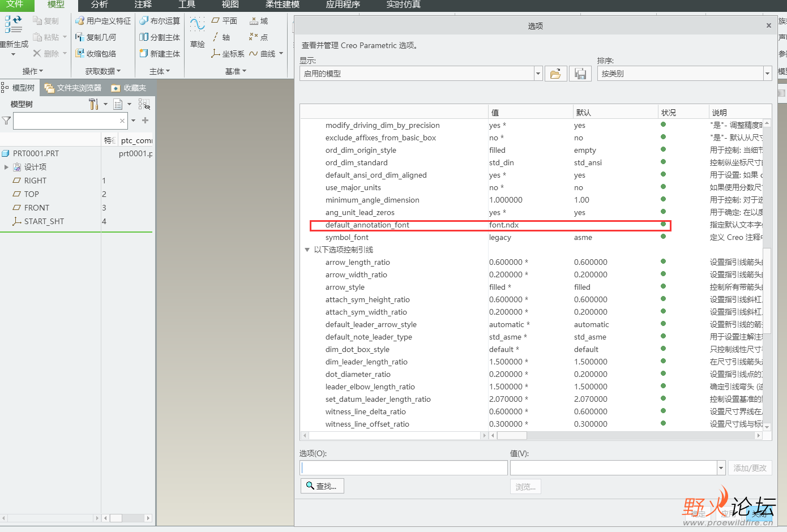787x532 pixels.
Task: Click Split Body (分割主体)
Action: click(160, 37)
